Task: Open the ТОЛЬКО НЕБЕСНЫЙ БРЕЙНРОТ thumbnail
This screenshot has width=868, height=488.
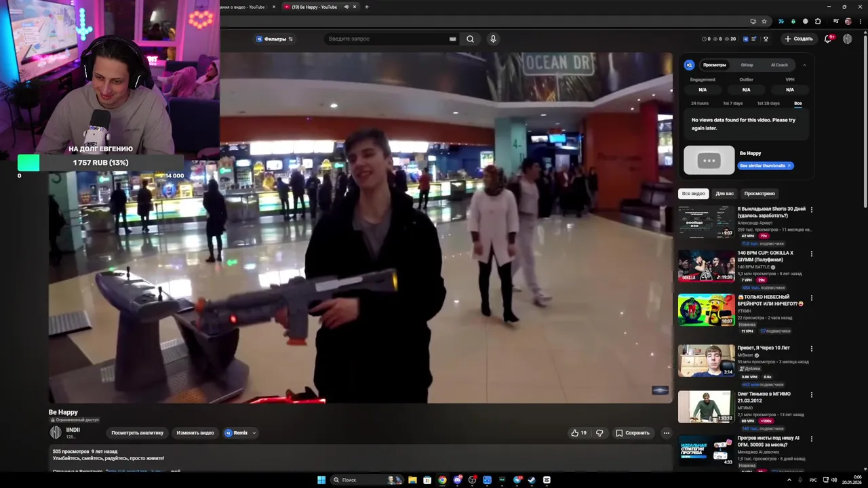Action: 707,310
